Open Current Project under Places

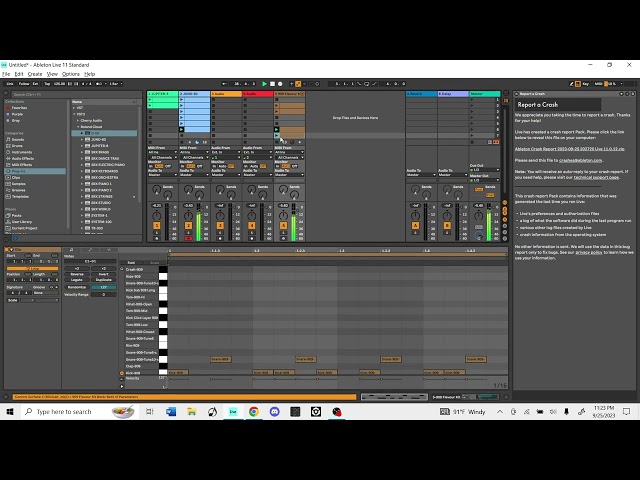click(24, 228)
